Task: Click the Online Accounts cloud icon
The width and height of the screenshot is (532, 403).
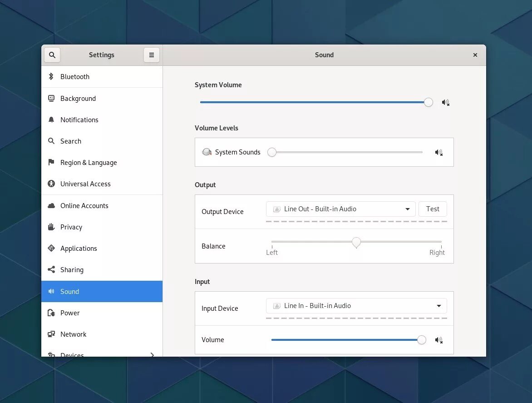Action: (x=51, y=205)
